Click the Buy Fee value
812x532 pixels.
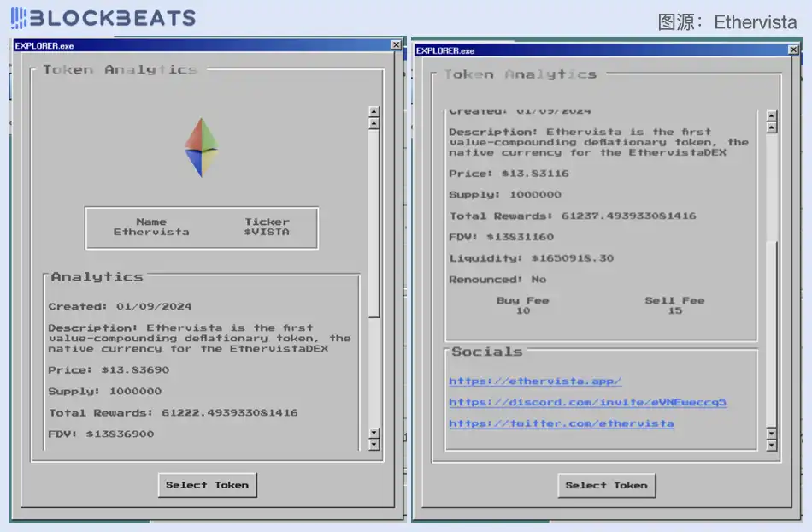click(x=522, y=311)
